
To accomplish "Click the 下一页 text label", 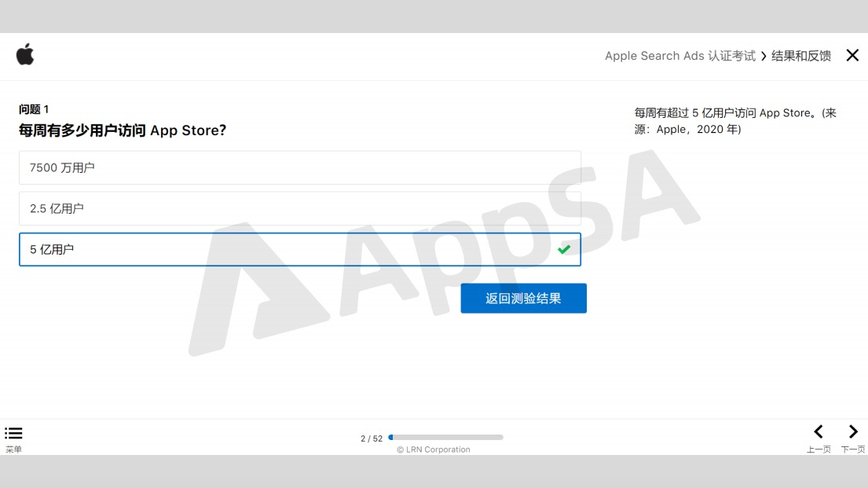I will (853, 449).
